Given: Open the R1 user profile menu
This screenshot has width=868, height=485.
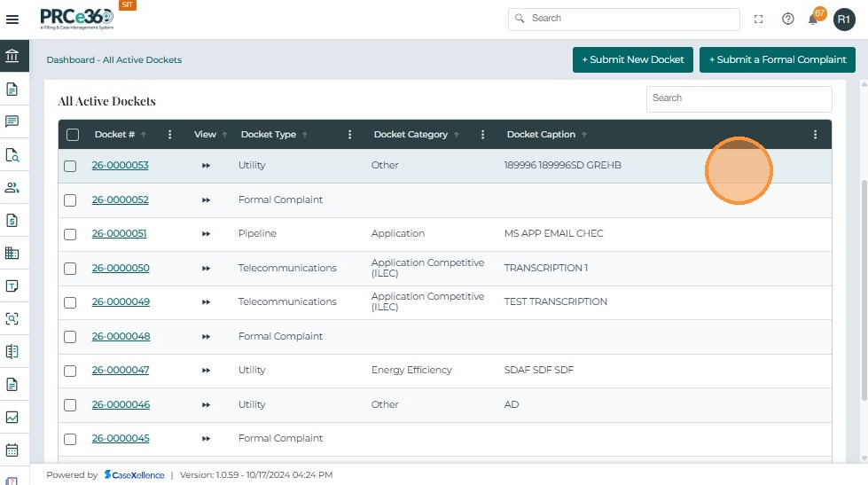Looking at the screenshot, I should pos(842,19).
